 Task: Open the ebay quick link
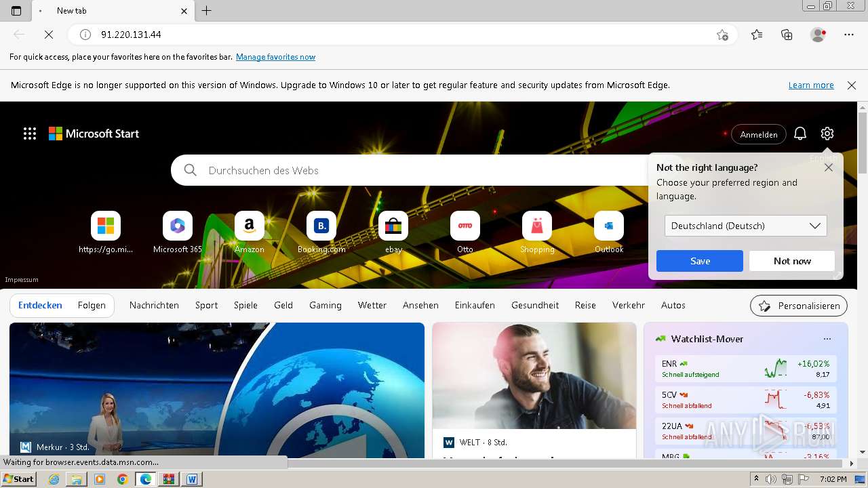393,232
